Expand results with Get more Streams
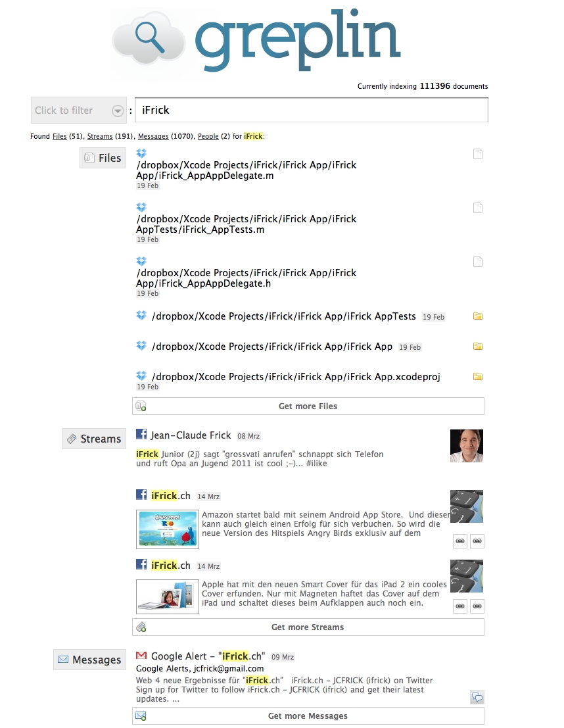The image size is (564, 728). click(308, 627)
